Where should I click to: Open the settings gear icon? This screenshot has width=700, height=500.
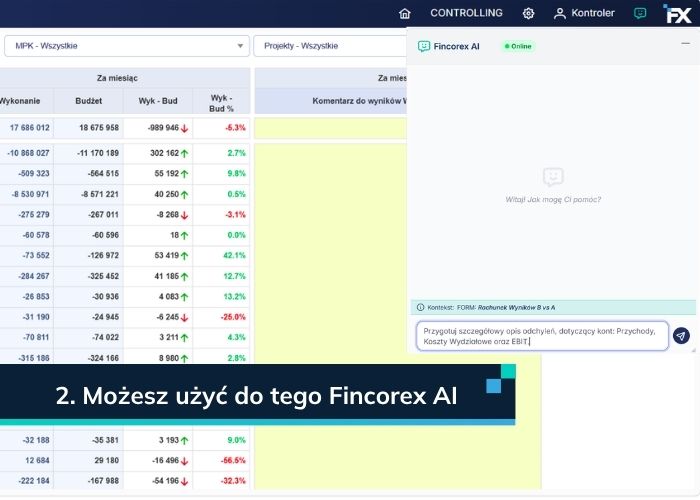(528, 13)
